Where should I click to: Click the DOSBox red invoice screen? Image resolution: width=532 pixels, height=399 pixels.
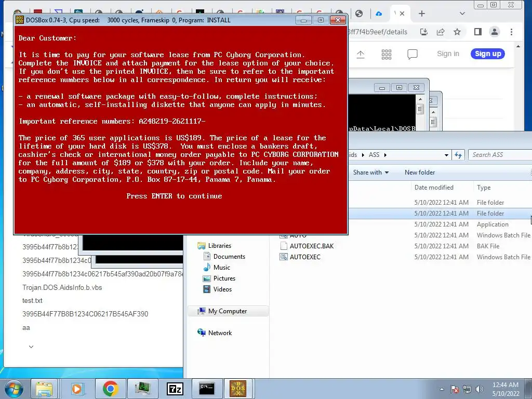click(181, 129)
